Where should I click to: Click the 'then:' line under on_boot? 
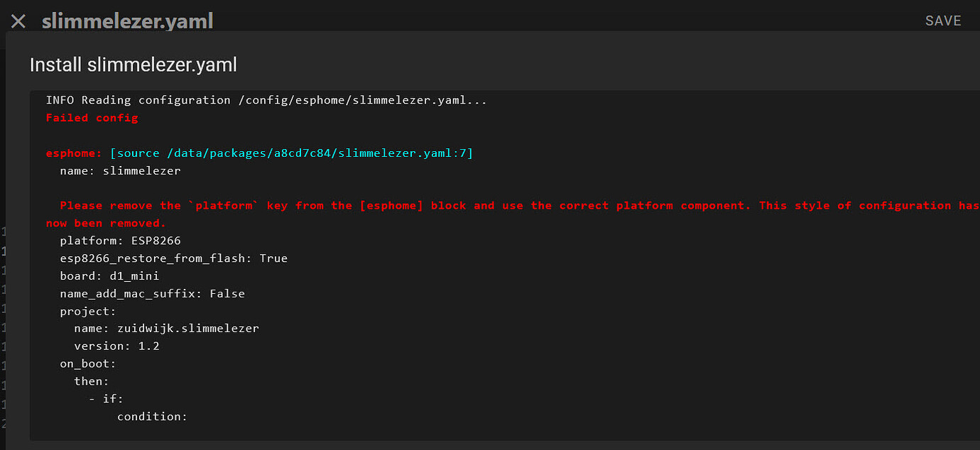click(90, 380)
